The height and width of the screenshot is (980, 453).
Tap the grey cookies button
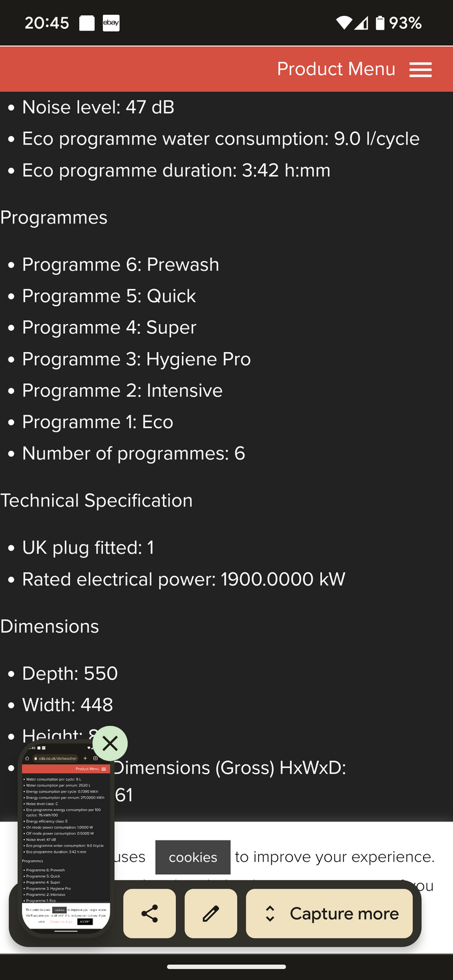[x=192, y=858]
